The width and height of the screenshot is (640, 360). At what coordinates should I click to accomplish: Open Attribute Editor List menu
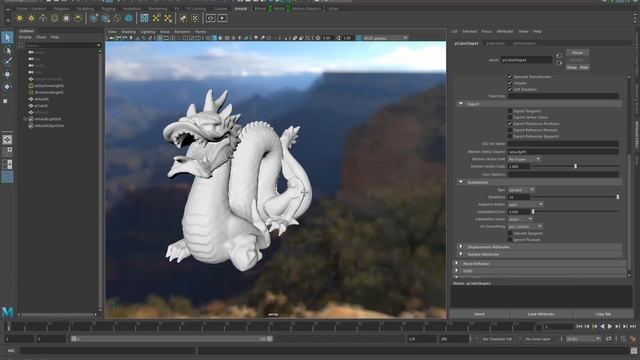[454, 31]
